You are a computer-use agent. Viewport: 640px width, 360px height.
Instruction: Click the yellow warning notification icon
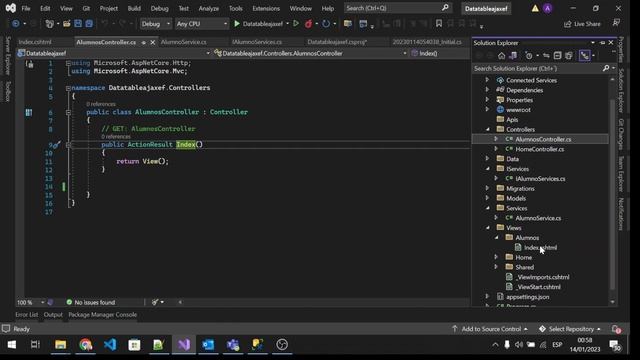tap(535, 8)
